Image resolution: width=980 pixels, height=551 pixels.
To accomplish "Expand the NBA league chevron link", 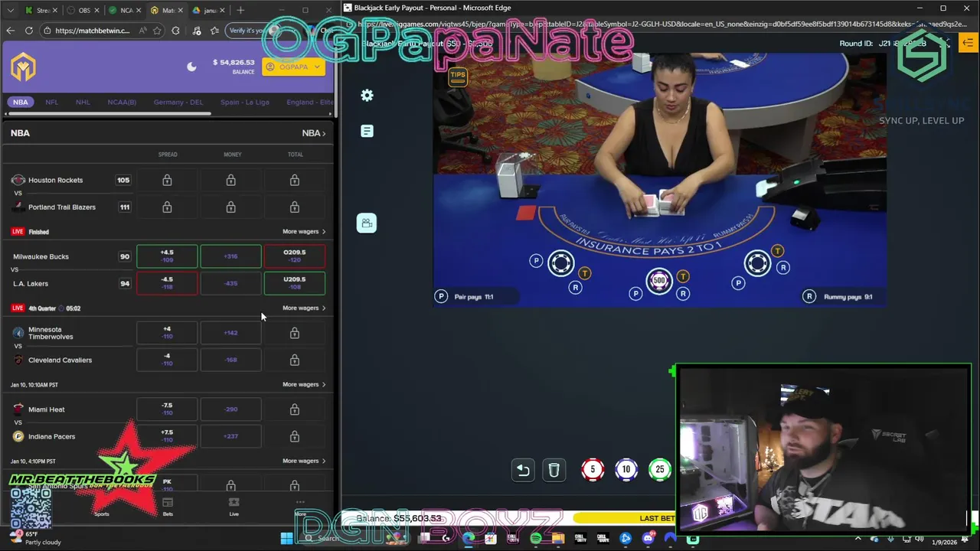I will (314, 133).
